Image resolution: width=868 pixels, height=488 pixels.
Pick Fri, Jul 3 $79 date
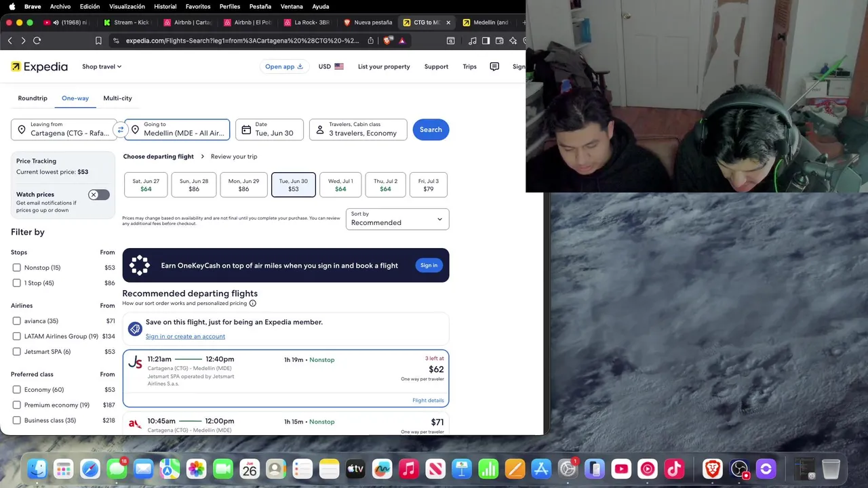(428, 185)
